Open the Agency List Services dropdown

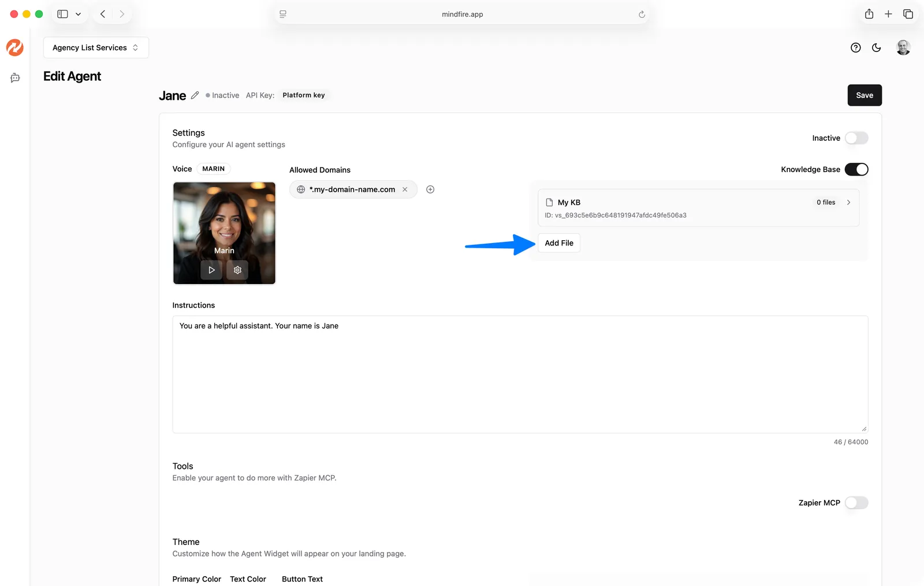[x=96, y=48]
